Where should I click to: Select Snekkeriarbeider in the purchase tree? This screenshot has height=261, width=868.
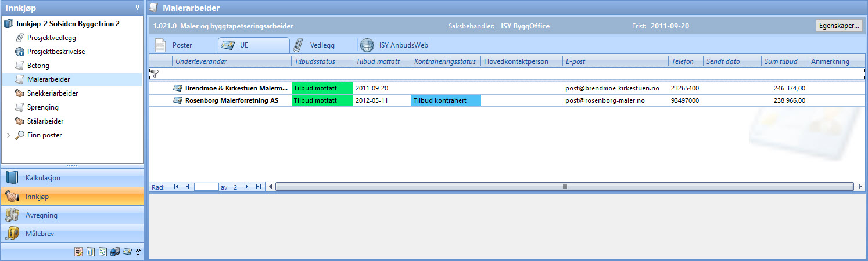[x=53, y=93]
